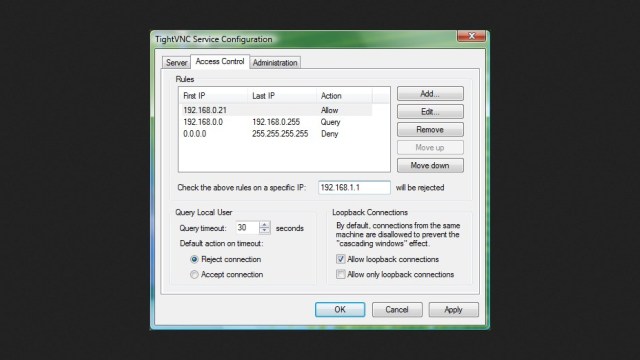The image size is (640, 360).
Task: Click the Action column header
Action: click(344, 96)
